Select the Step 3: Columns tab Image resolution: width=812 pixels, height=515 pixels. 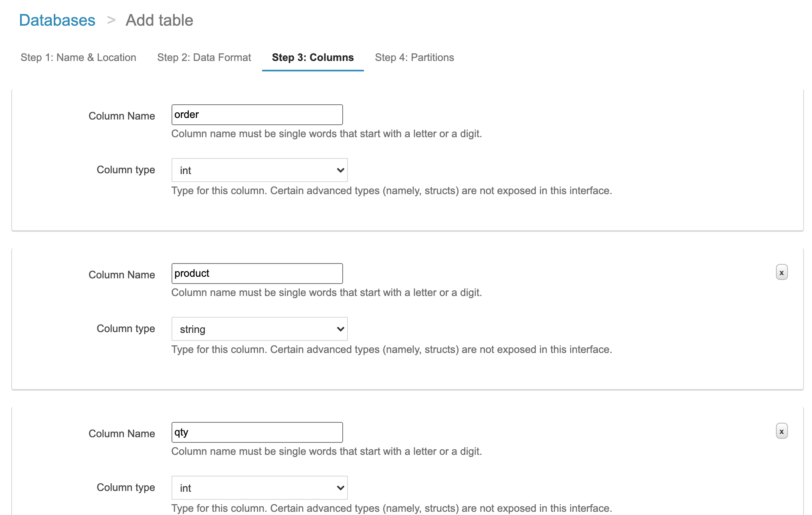pos(313,57)
